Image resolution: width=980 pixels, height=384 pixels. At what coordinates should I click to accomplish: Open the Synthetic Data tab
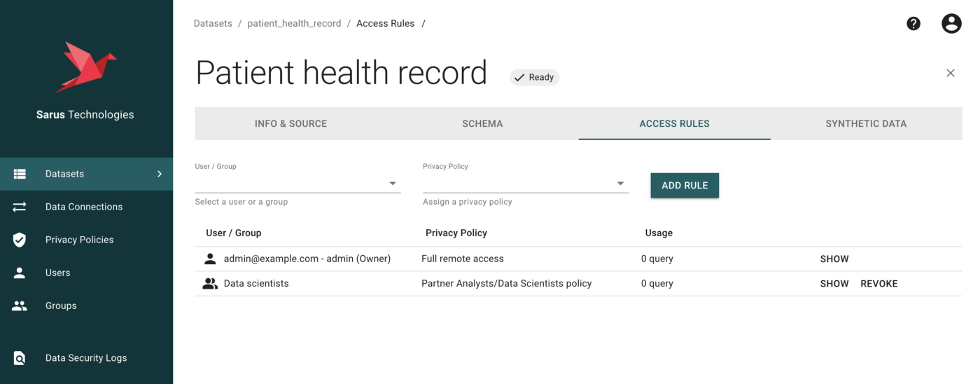(x=866, y=123)
